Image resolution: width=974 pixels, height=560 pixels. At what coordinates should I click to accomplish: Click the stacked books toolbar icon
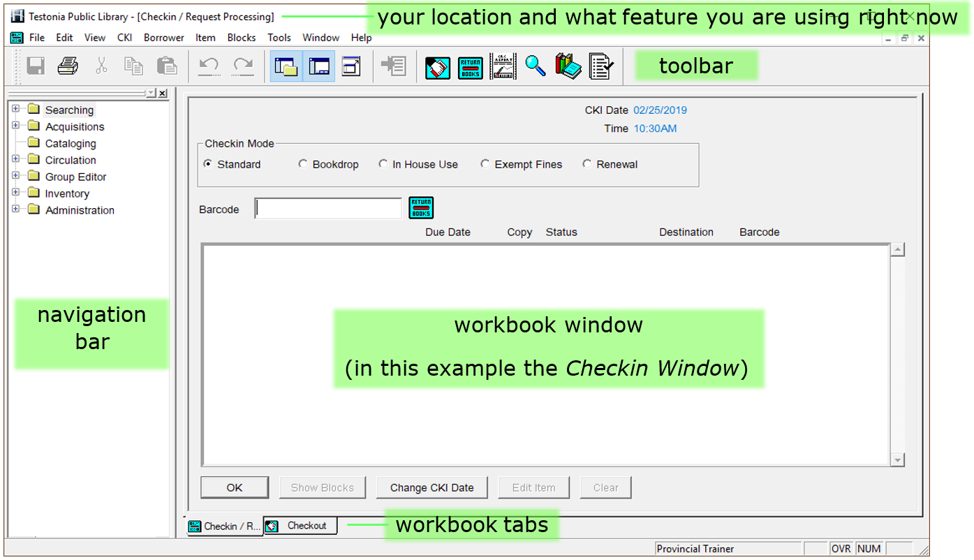pyautogui.click(x=568, y=66)
